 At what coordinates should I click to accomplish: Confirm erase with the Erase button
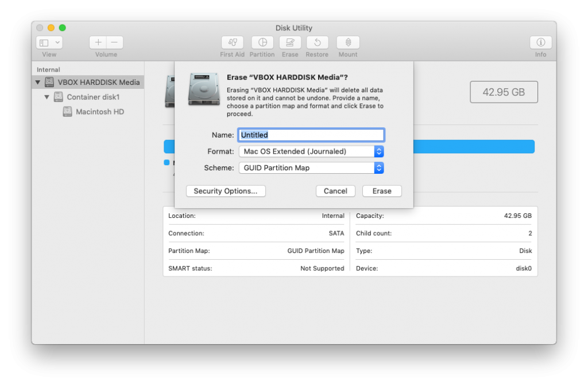point(381,191)
